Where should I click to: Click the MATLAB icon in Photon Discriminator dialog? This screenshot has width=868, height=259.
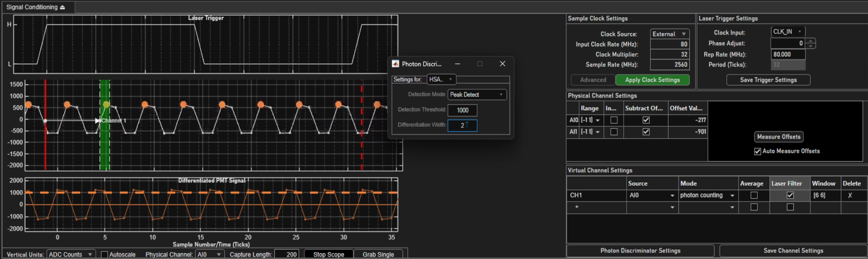click(x=395, y=64)
